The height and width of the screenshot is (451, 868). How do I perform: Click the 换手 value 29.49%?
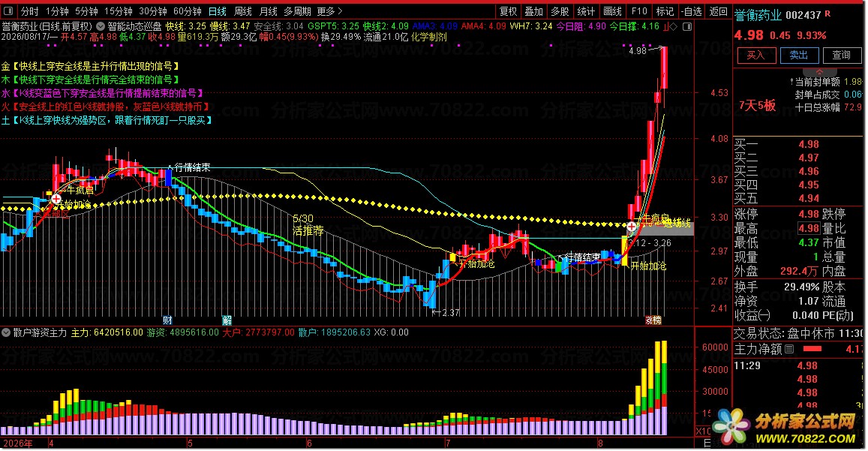(801, 287)
